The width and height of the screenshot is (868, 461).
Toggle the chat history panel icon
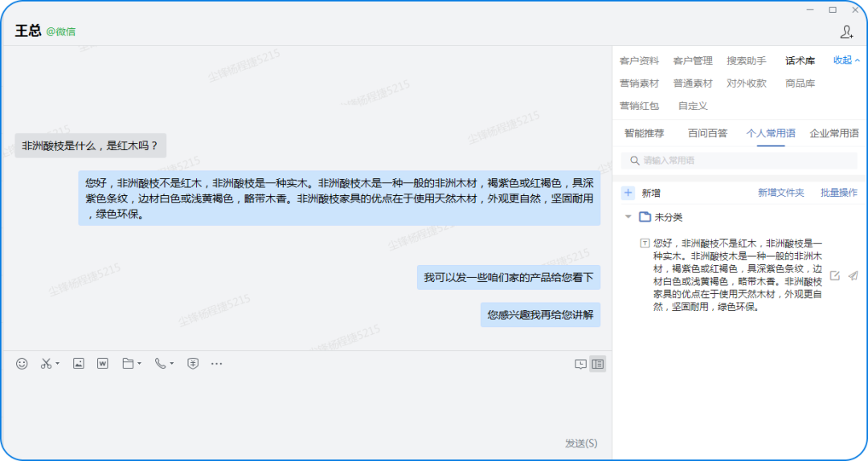pos(580,364)
